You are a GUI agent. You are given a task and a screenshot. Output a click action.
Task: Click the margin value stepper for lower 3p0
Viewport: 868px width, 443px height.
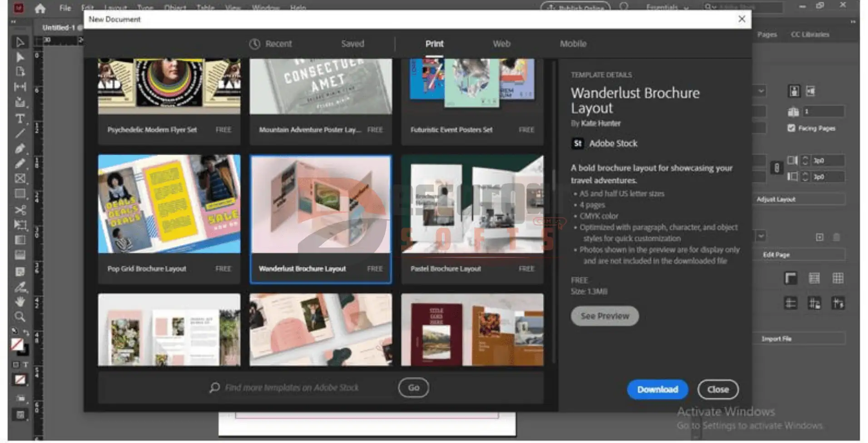click(805, 177)
